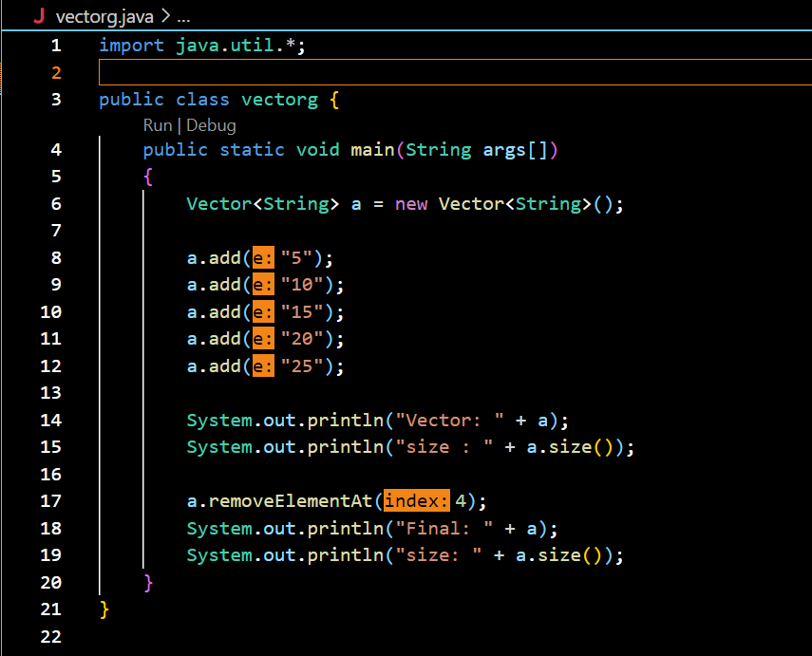The height and width of the screenshot is (656, 812).
Task: Click the Debug CodeLens above main
Action: point(211,125)
